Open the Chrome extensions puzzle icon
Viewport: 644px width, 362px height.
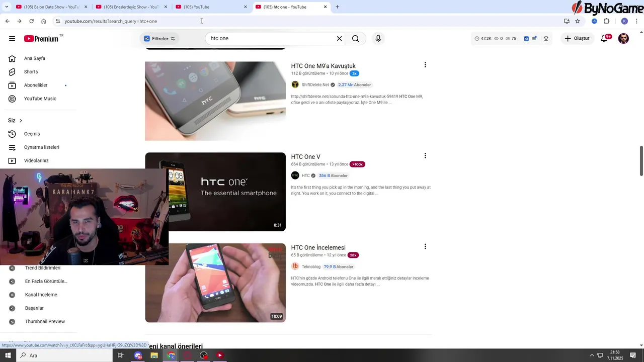click(x=606, y=21)
